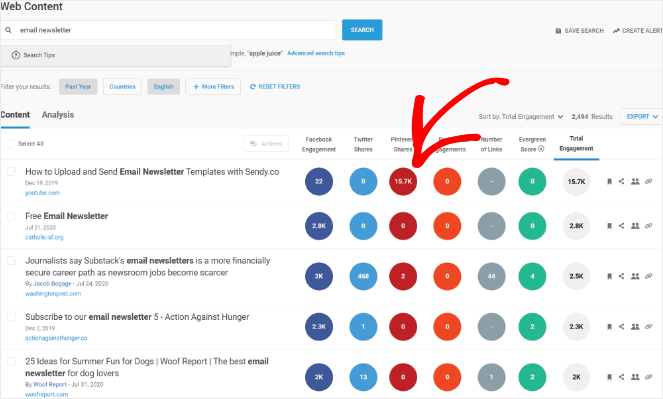663x399 pixels.
Task: Share the Free Email Newsletter result
Action: [x=622, y=226]
